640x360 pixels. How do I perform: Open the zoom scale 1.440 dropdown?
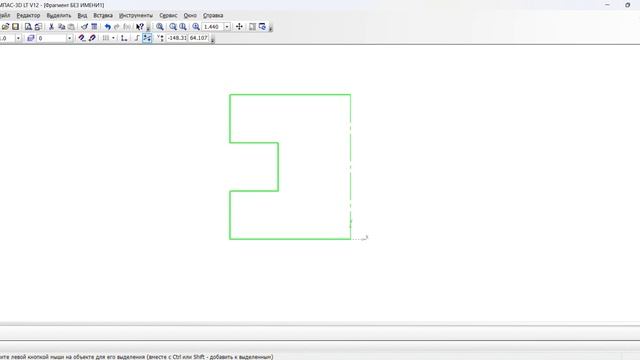[227, 27]
